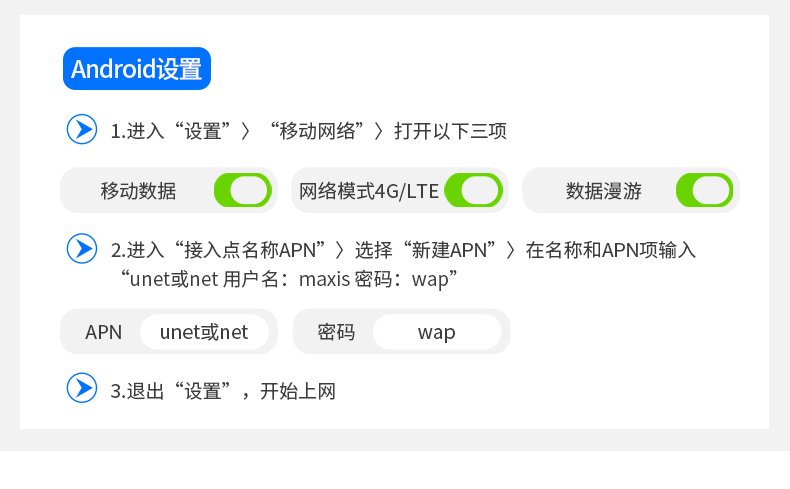Click the 网络模式4G/LTE label
Screen dimensions: 790x489
tap(369, 191)
